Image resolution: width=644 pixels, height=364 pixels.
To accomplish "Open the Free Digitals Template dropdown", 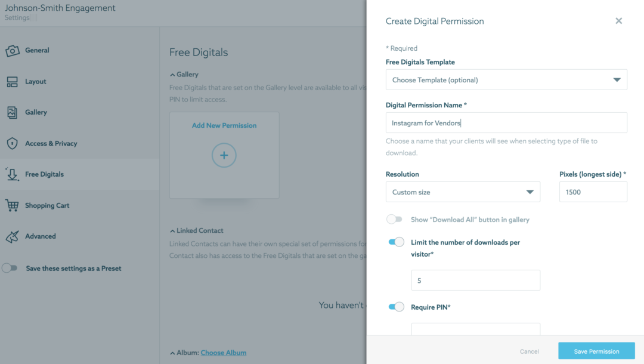I will 506,80.
